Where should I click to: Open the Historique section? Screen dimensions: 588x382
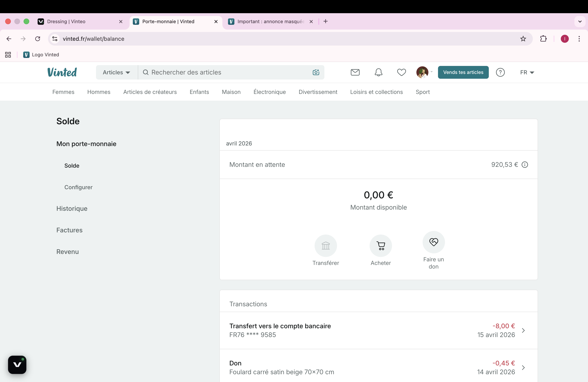point(72,209)
